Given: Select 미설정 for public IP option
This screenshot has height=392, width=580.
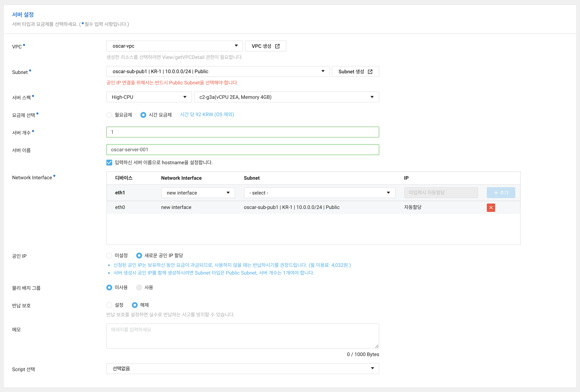Looking at the screenshot, I should 109,256.
